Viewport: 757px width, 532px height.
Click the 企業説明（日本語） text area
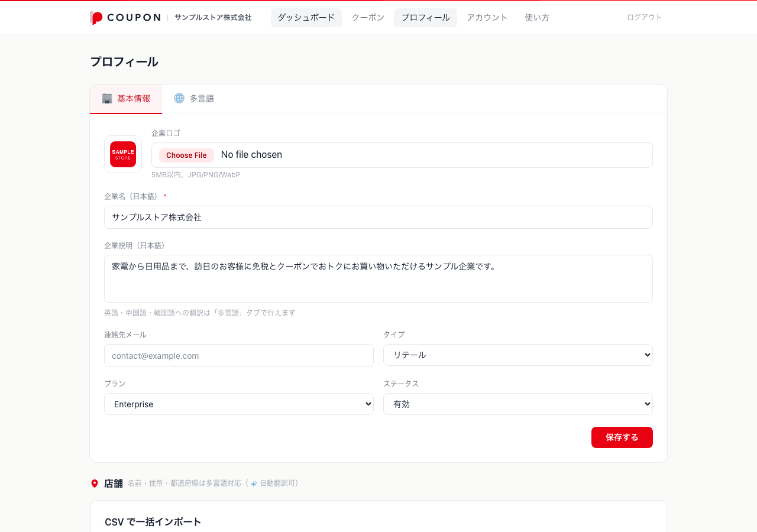(378, 279)
